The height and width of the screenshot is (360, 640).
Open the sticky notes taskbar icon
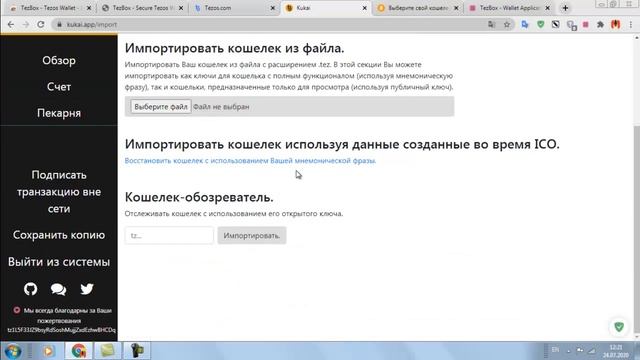(107, 351)
